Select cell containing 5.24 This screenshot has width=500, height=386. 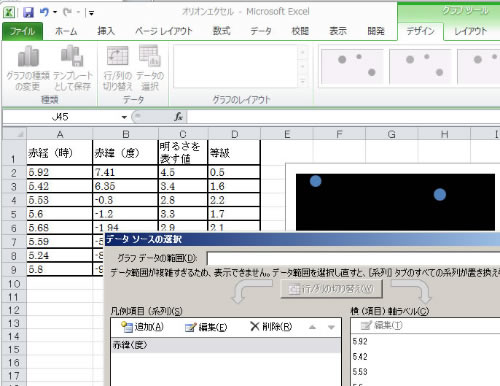point(60,256)
